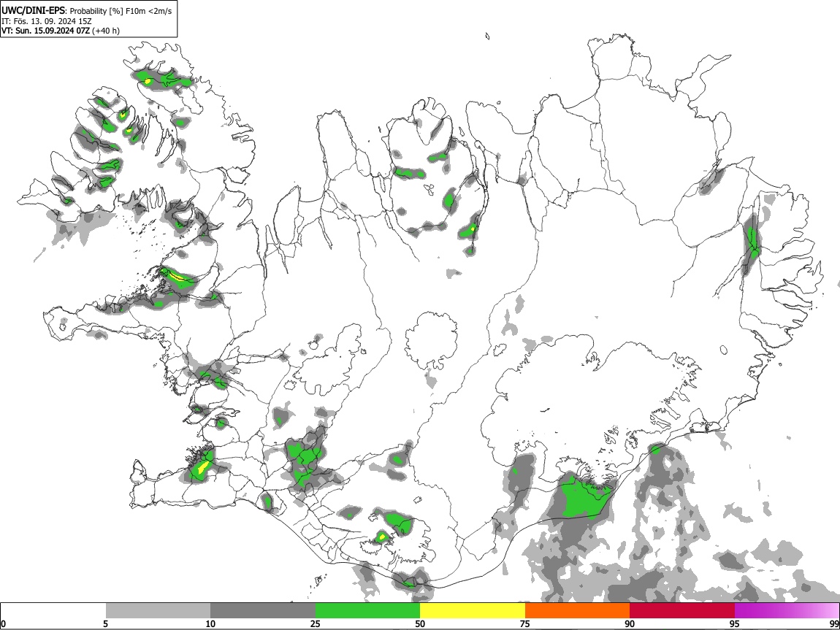Screen dimensions: 840x630
Task: Click the red 90-95% legend swatch
Action: tap(682, 611)
